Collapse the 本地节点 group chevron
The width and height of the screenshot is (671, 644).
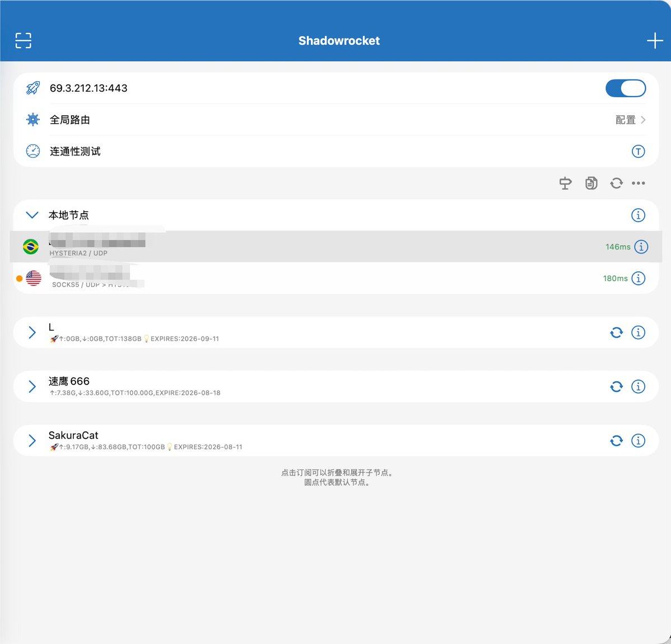coord(32,215)
